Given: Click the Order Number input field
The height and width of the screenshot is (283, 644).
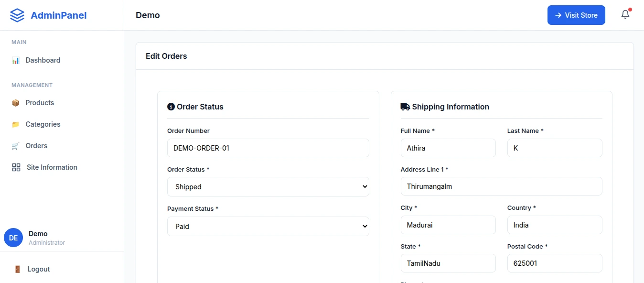Looking at the screenshot, I should [x=268, y=148].
